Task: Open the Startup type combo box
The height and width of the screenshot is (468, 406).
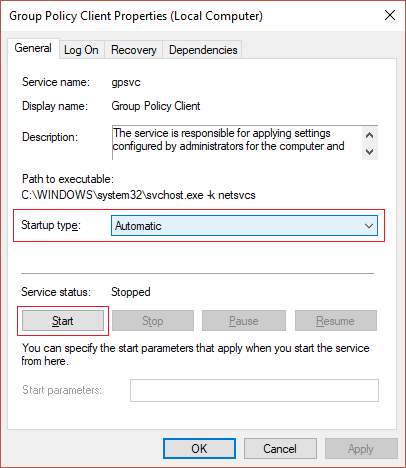Action: pos(244,226)
